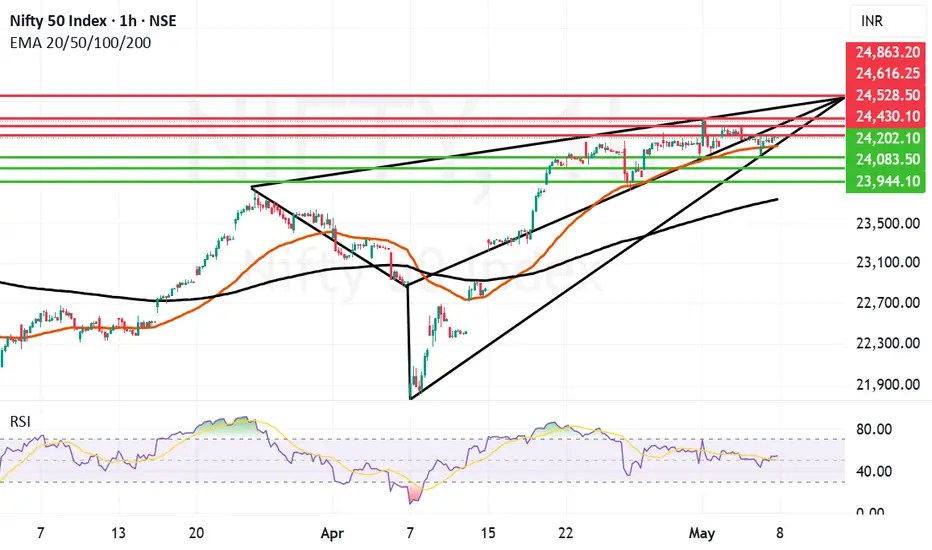Click the 8 date label on time axis
The width and height of the screenshot is (932, 550).
[780, 533]
